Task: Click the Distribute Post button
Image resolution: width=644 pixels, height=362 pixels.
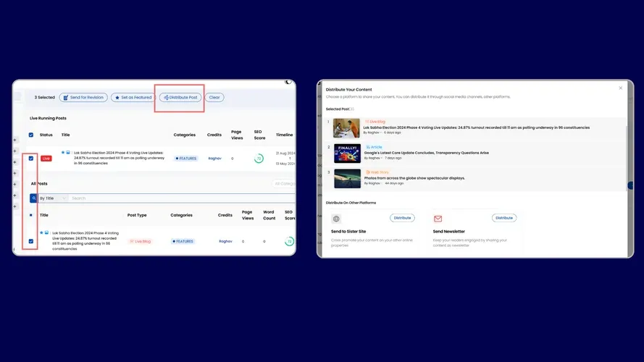Action: (180, 97)
